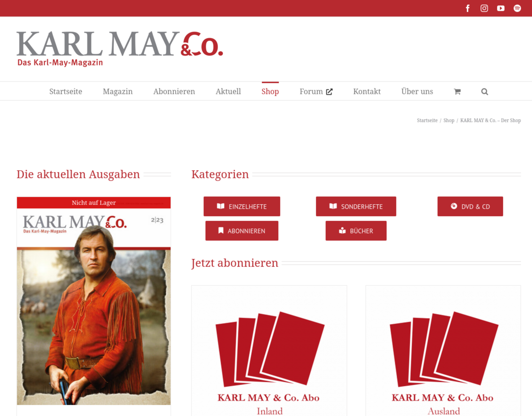Open the Kontakt menu item
The height and width of the screenshot is (416, 532).
(367, 91)
